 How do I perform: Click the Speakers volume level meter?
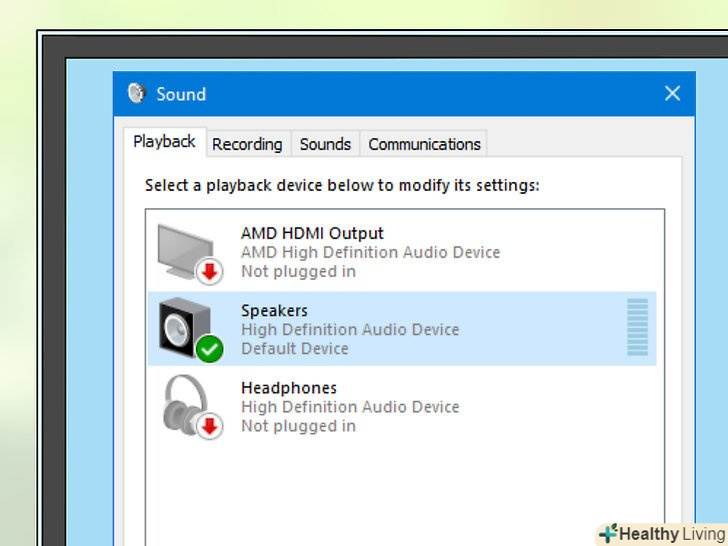click(x=637, y=327)
